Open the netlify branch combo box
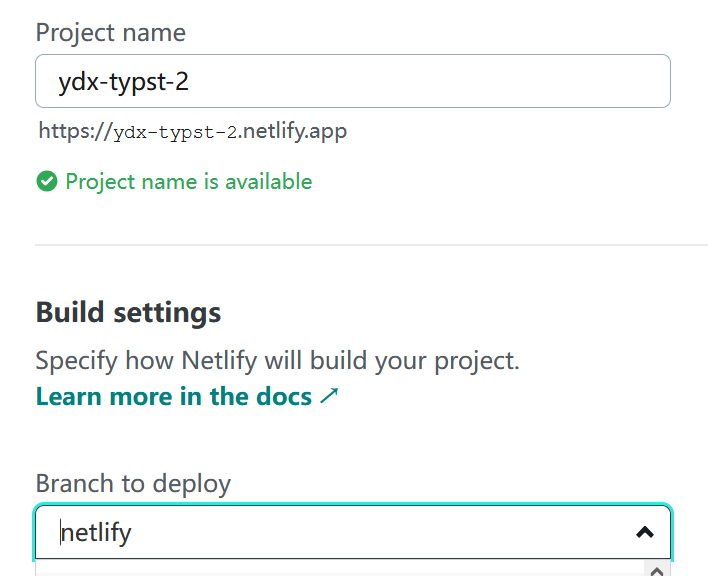Viewport: 708px width, 576px height. coord(353,532)
